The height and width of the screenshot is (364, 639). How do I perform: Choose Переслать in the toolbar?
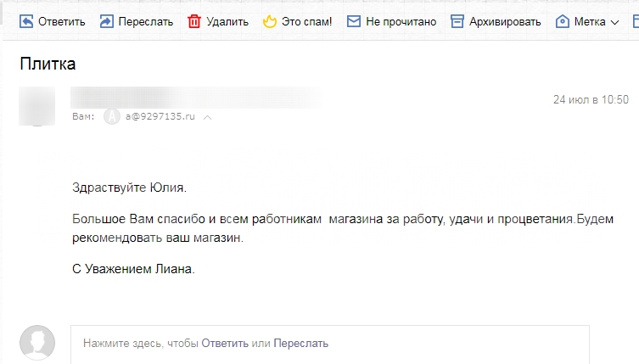pos(145,21)
